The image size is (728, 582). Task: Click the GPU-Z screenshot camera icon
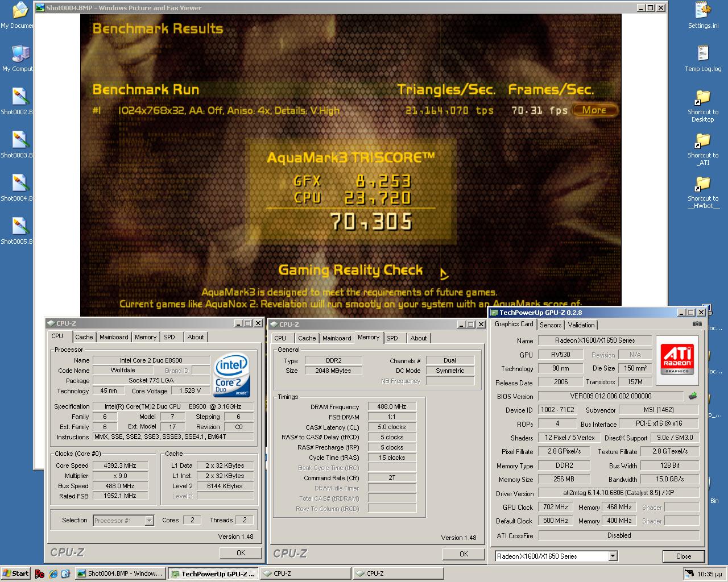point(697,324)
